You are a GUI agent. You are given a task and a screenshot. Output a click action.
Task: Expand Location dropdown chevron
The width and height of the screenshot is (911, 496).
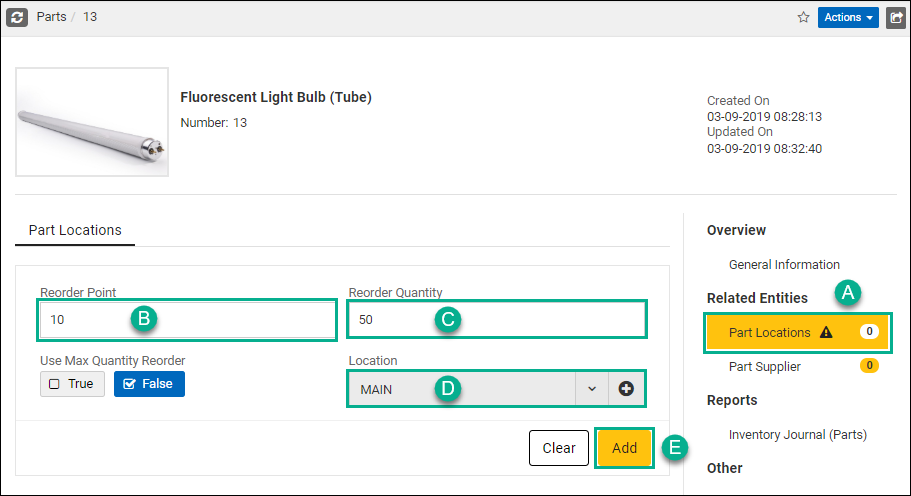coord(592,389)
